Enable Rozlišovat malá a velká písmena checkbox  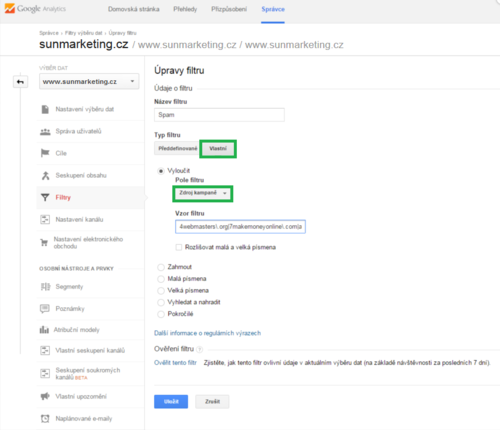179,247
